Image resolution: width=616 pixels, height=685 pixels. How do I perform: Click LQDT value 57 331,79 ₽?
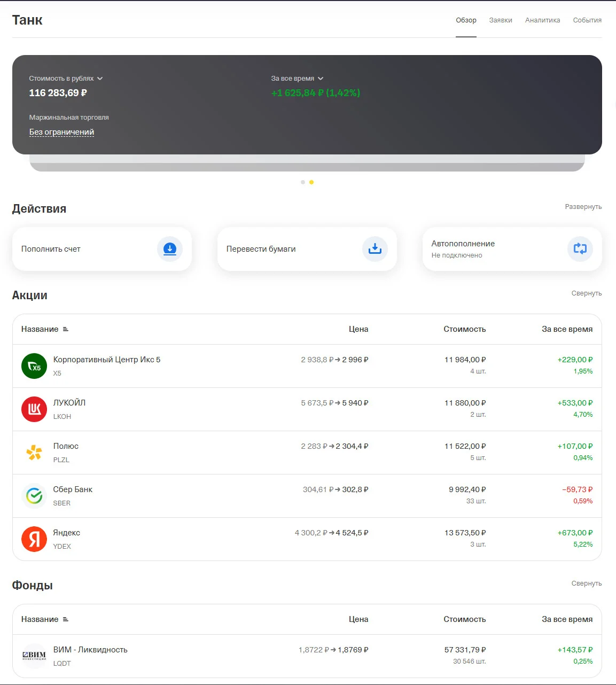coord(465,650)
